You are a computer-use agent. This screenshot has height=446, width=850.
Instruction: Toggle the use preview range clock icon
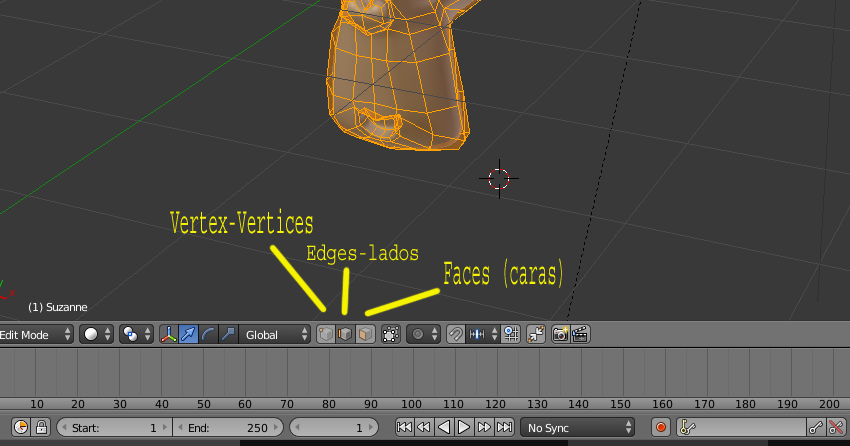click(21, 428)
